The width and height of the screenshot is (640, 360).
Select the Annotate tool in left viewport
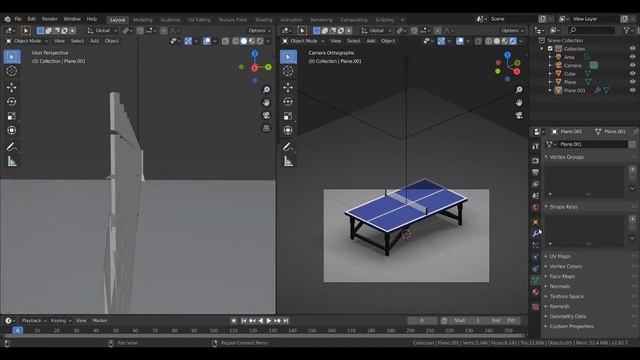[12, 147]
